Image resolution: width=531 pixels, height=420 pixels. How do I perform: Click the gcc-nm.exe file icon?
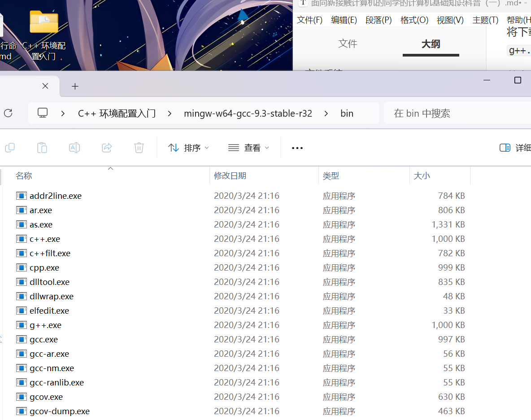tap(22, 368)
